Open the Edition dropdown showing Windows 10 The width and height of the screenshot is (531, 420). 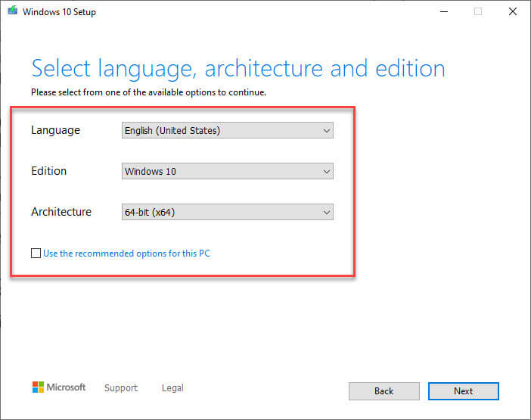227,171
